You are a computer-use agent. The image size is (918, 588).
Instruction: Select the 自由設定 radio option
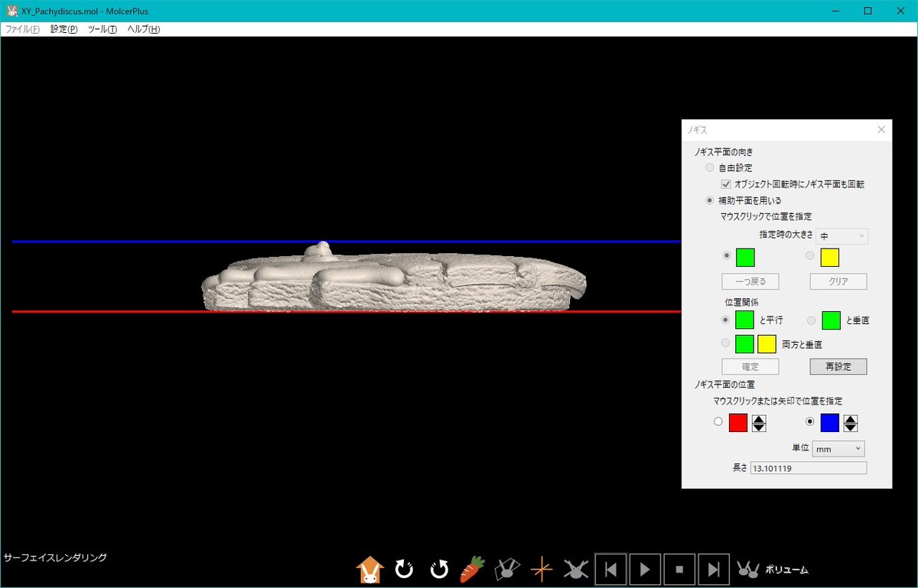tap(710, 167)
